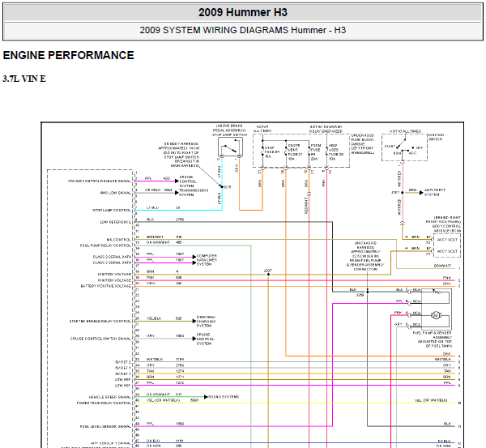Click the stop lamp switch symbol
Image resolution: width=486 pixels, height=448 pixels.
230,147
